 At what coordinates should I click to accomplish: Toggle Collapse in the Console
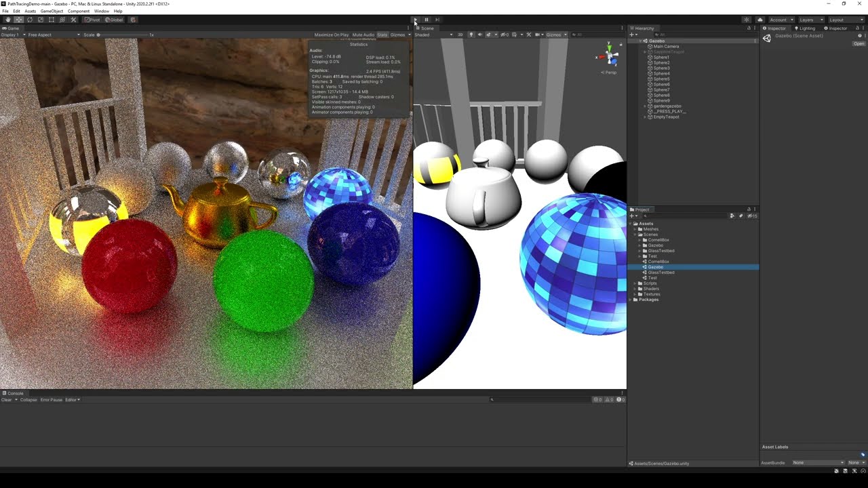[x=28, y=400]
